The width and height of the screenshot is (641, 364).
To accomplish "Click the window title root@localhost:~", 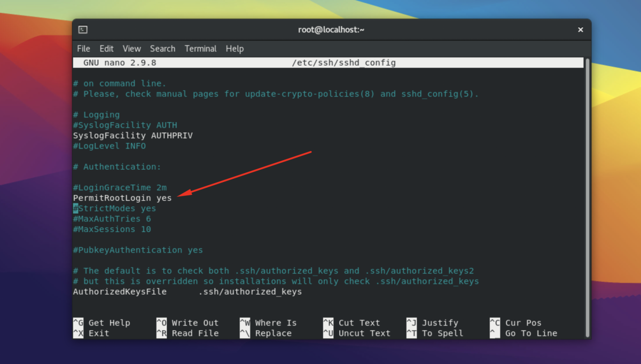I will coord(331,30).
